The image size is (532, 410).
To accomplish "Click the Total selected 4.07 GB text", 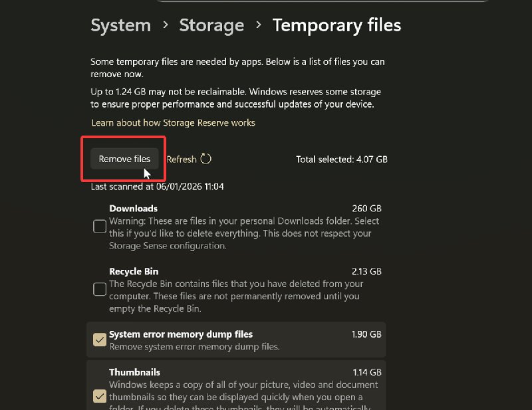I will tap(341, 159).
